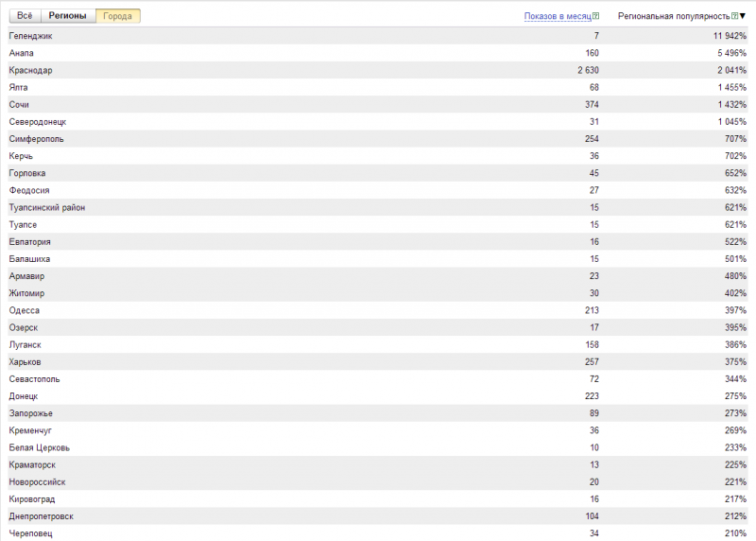Select the Краснодар row
The image size is (756, 541).
[30, 71]
